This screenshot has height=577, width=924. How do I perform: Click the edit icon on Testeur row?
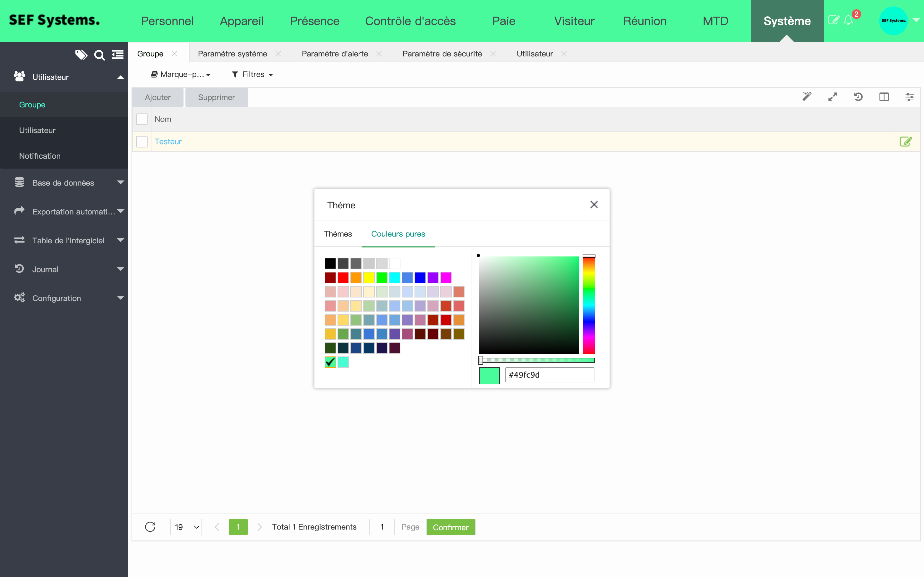click(x=906, y=142)
